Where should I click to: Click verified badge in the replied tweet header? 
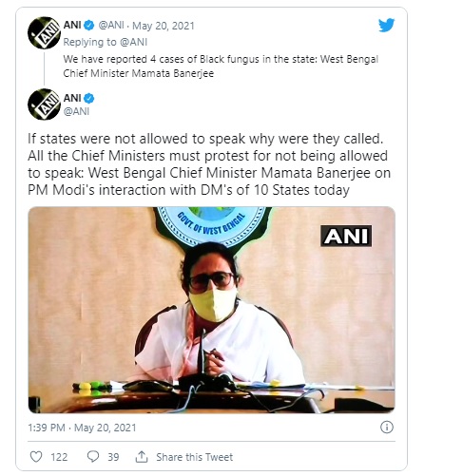click(x=89, y=26)
